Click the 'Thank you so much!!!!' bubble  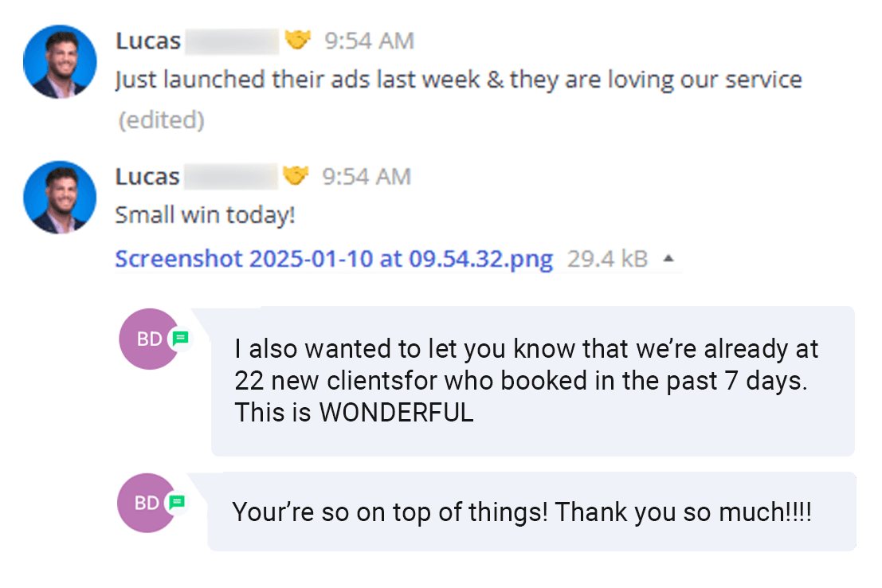[x=531, y=512]
